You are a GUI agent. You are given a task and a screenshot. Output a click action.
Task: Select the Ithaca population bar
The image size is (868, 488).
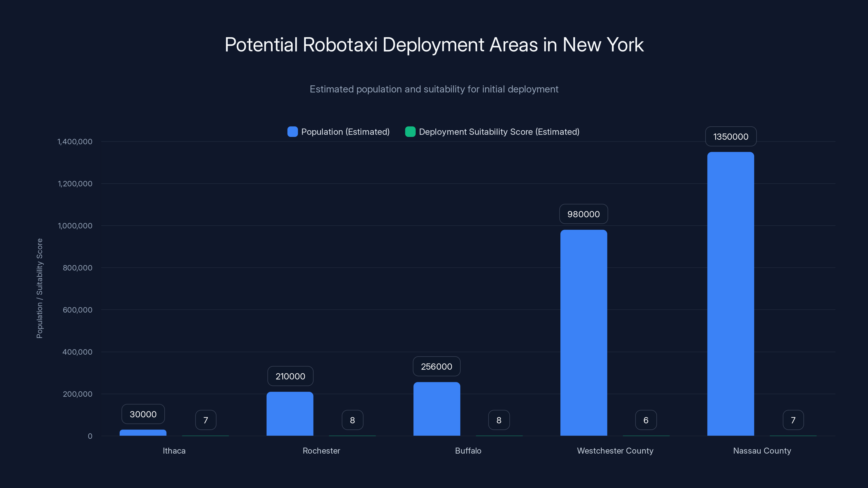(x=143, y=433)
